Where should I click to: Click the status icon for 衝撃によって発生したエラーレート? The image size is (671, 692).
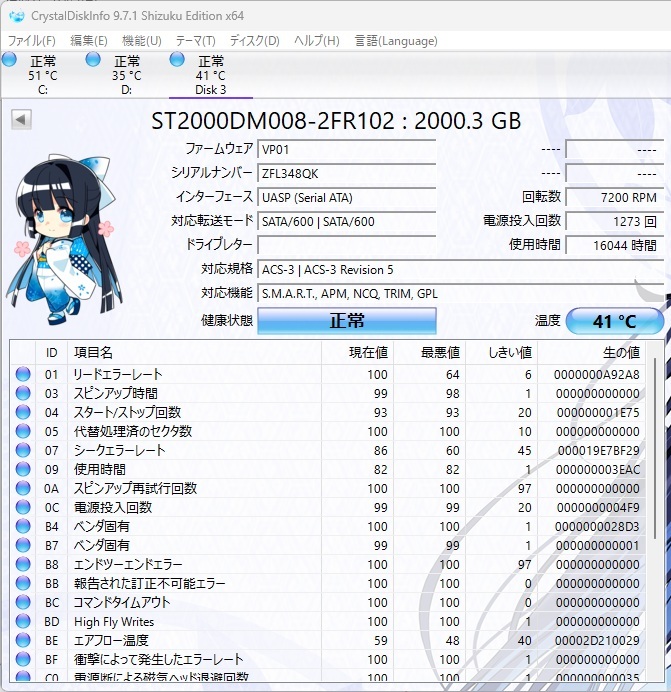point(23,659)
